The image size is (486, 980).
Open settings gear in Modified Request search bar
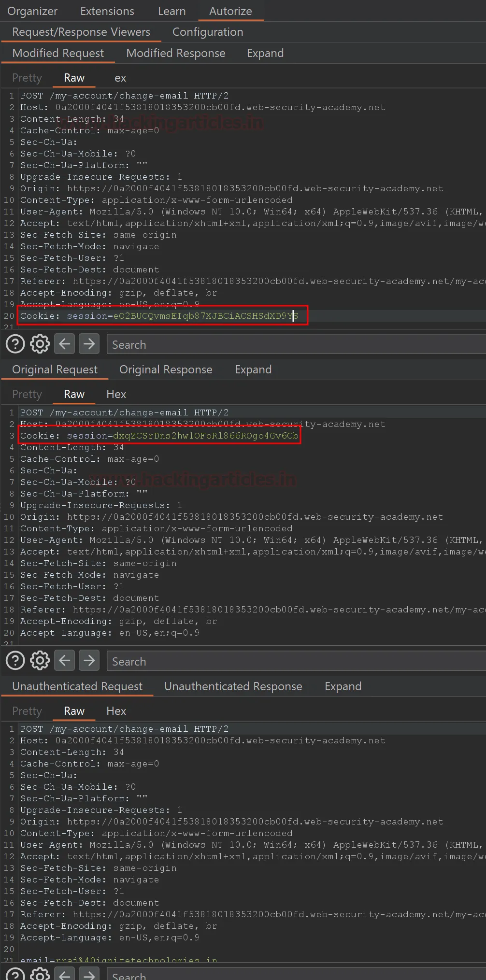click(40, 344)
